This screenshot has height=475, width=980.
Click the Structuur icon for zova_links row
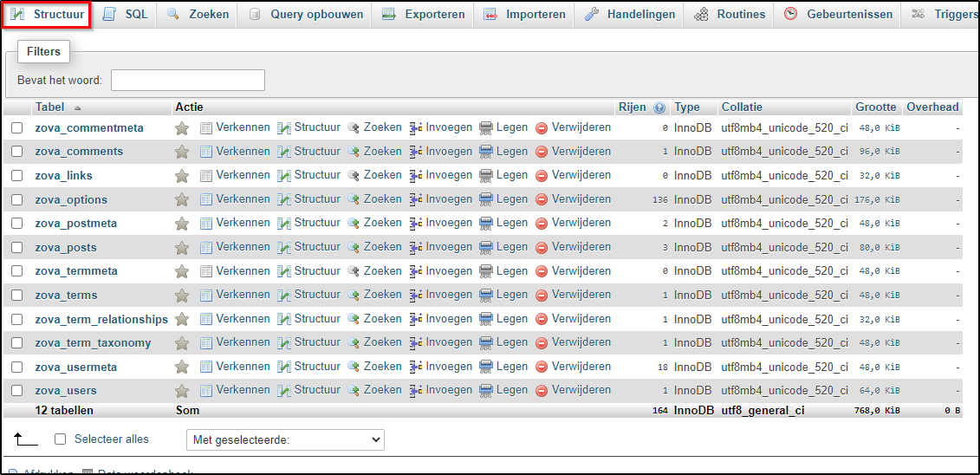284,175
